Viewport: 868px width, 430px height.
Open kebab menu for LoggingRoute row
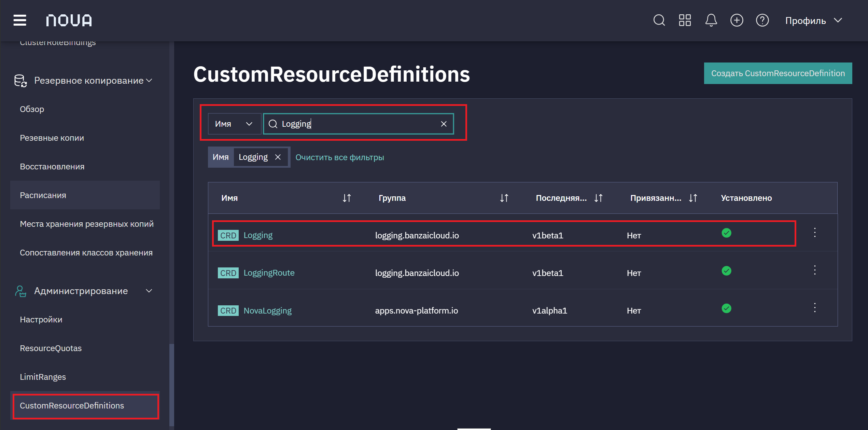(815, 270)
